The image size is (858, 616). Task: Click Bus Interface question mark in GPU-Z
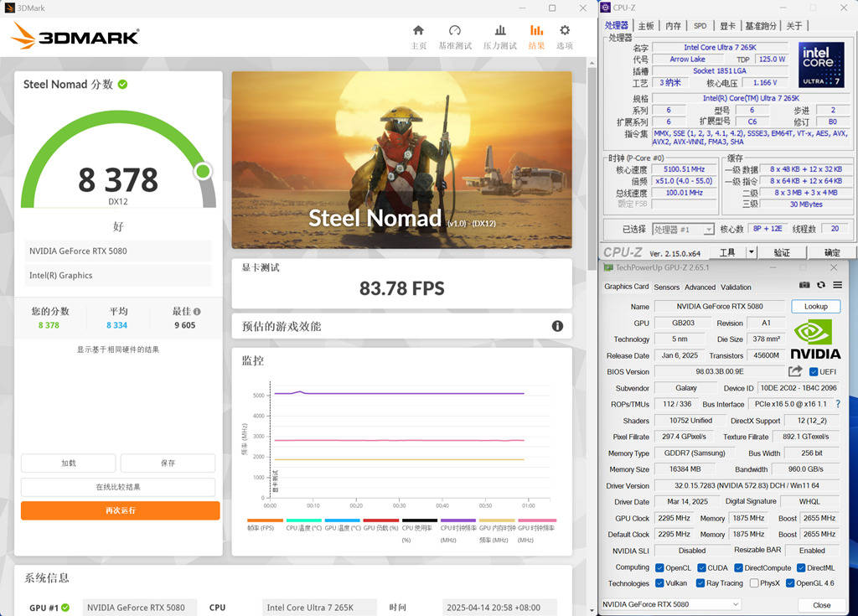coord(838,404)
